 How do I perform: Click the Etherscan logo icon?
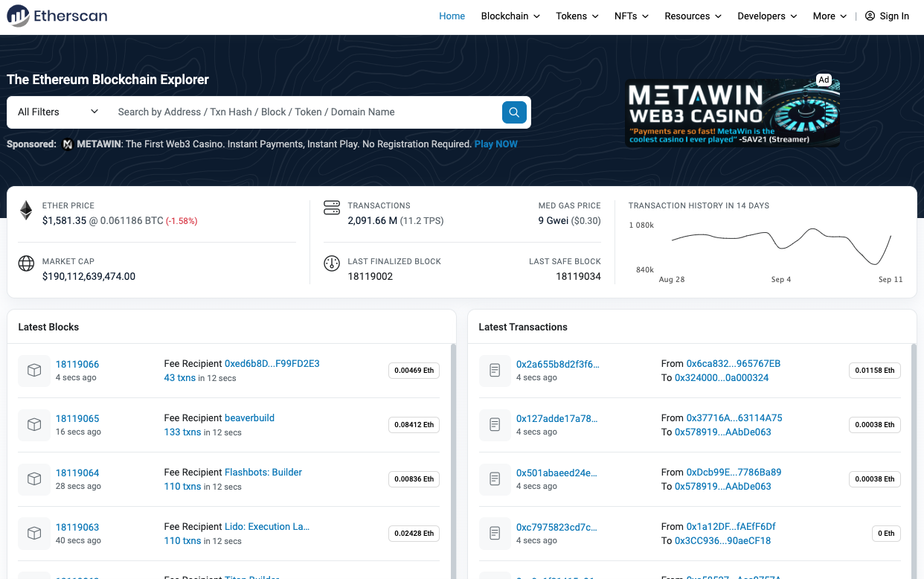point(18,16)
